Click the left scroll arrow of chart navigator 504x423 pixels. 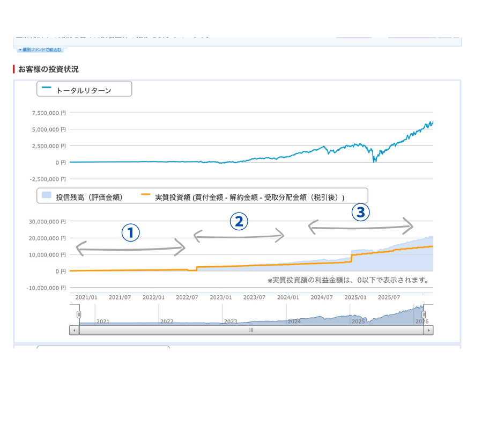click(74, 331)
